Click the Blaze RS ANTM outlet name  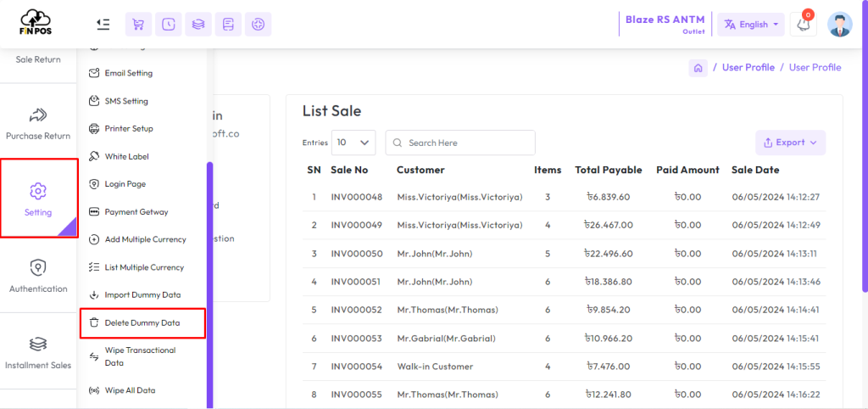tap(665, 20)
